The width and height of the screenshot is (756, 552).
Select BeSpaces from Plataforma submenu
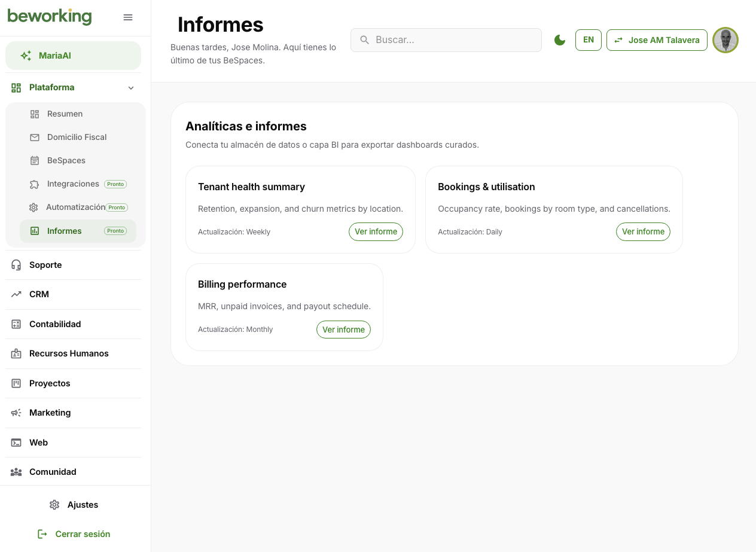[x=66, y=160]
